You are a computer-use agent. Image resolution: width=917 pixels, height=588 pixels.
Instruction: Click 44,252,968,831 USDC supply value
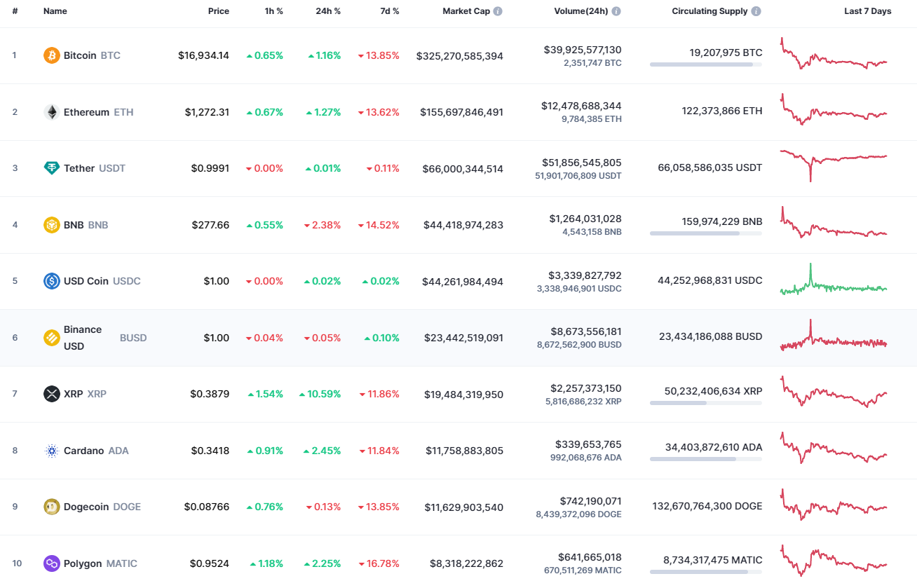710,280
